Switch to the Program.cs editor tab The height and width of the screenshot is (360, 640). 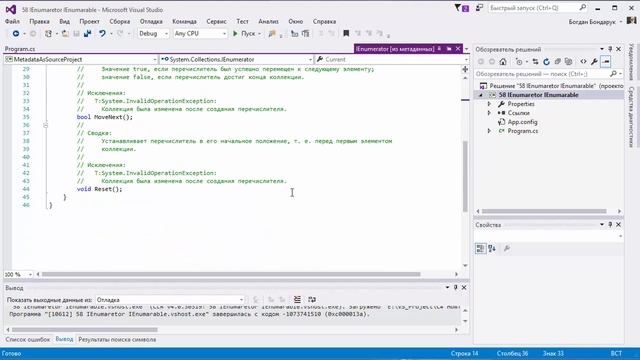(x=20, y=49)
